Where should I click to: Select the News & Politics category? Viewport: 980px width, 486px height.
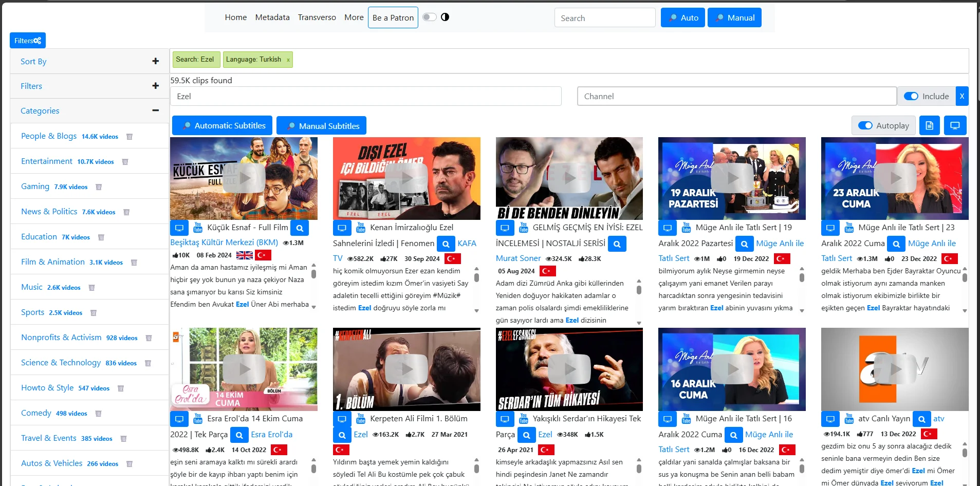click(49, 212)
